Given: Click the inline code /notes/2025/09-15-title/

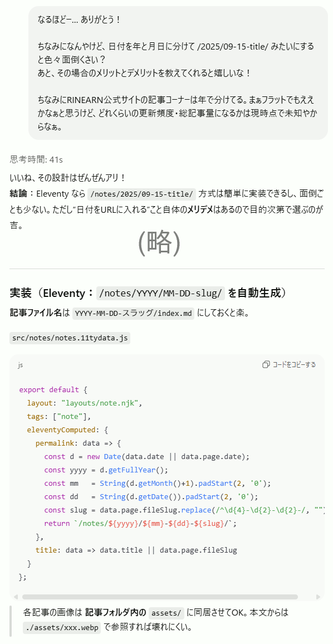Looking at the screenshot, I should pyautogui.click(x=142, y=193).
